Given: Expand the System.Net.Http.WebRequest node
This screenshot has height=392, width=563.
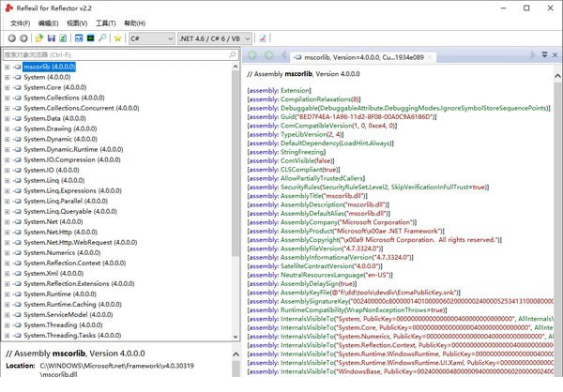Looking at the screenshot, I should 8,243.
